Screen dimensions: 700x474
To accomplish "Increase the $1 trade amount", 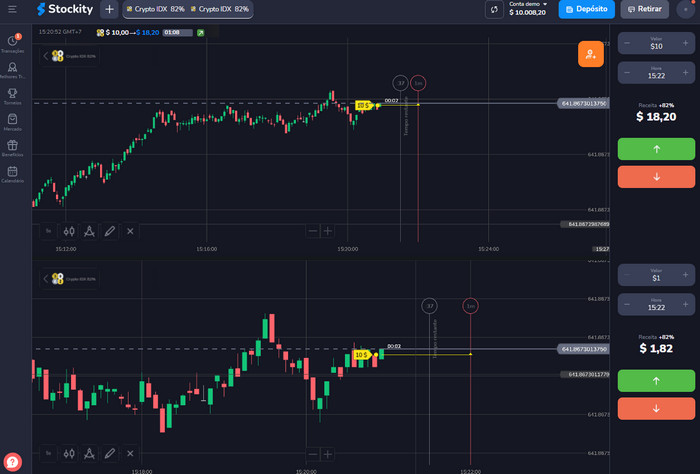I will (685, 275).
